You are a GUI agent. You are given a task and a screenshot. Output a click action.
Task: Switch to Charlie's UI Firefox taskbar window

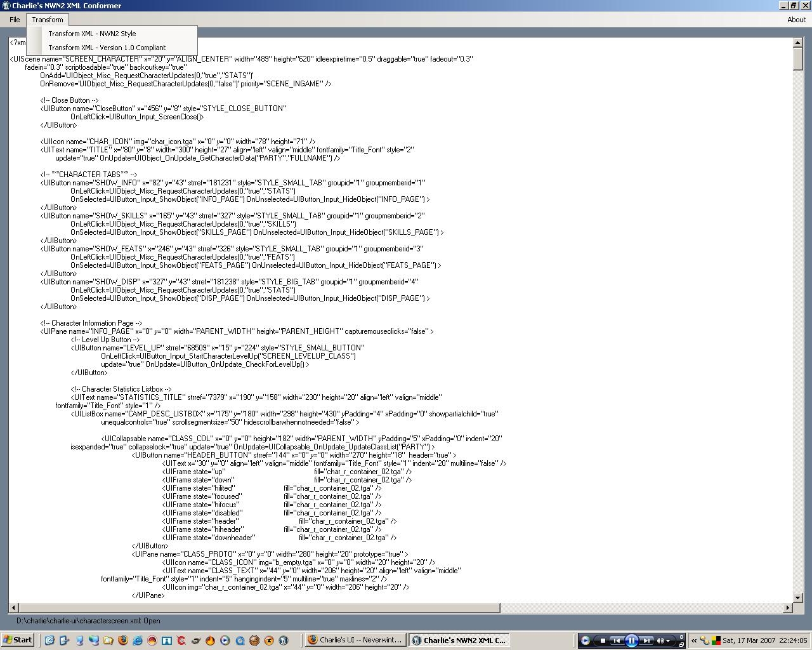(x=355, y=640)
